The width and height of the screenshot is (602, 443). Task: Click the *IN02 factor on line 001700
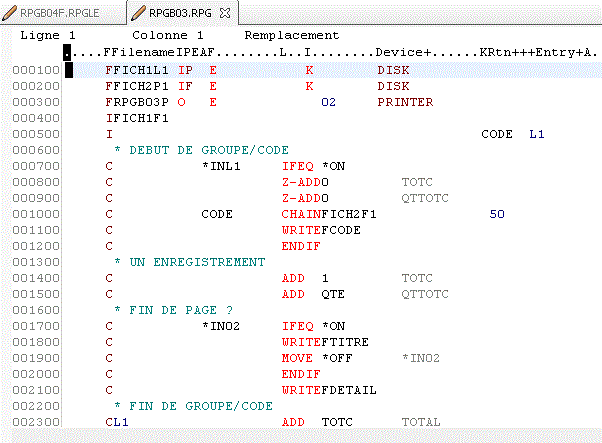click(x=221, y=326)
